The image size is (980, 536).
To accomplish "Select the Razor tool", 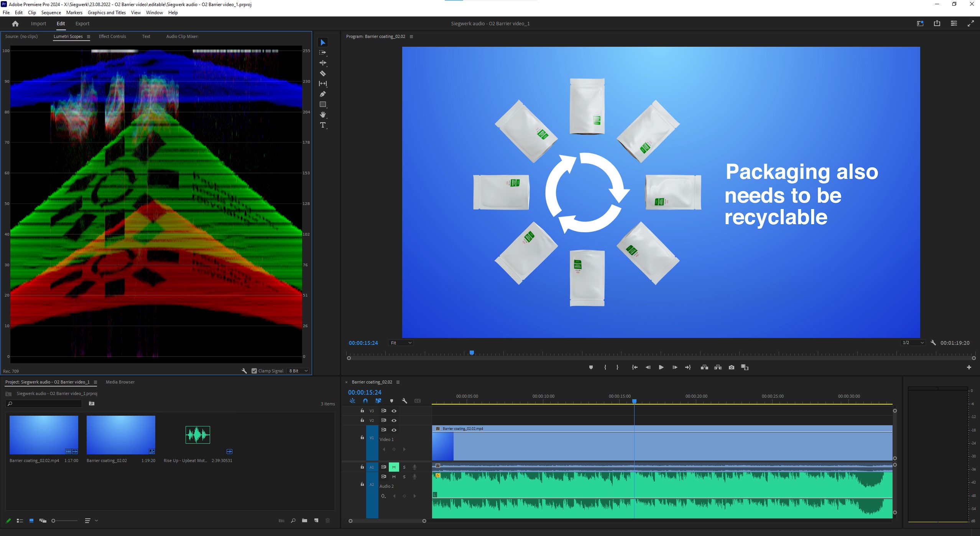I will (x=323, y=73).
